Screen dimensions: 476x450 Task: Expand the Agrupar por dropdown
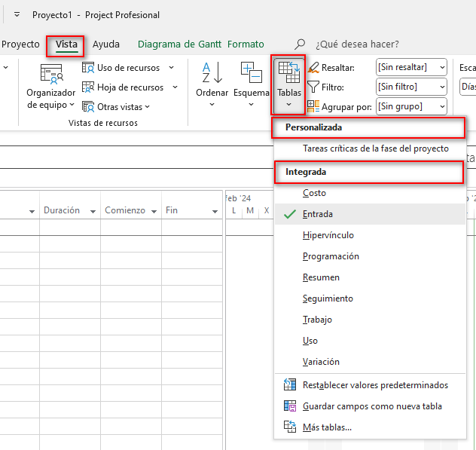pos(441,107)
